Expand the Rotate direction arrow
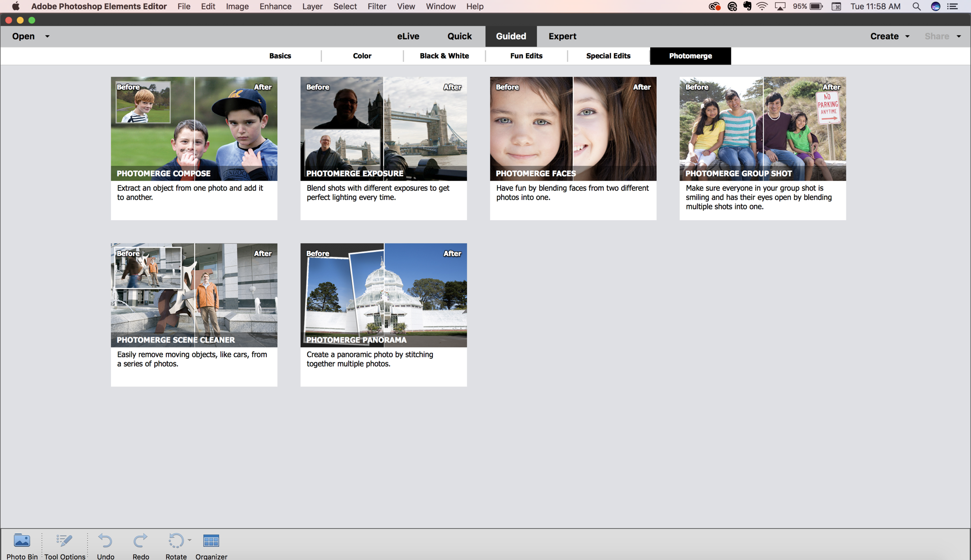The image size is (971, 560). [x=190, y=540]
